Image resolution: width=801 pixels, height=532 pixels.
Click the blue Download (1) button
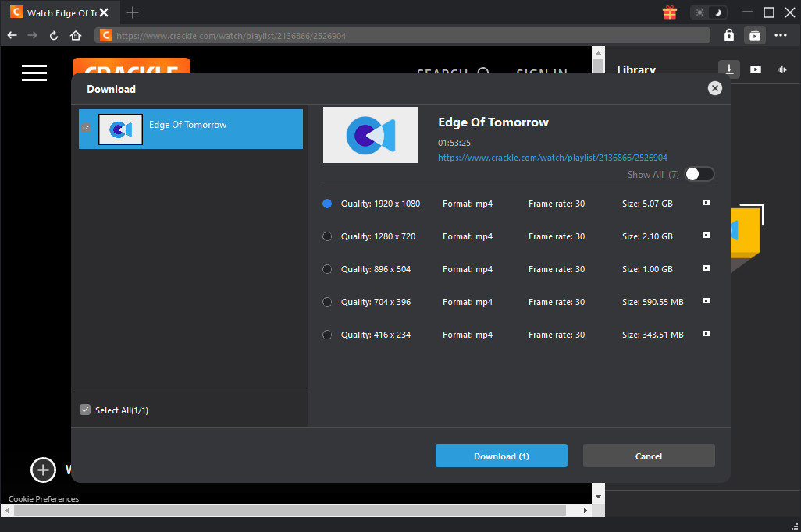[x=501, y=456]
